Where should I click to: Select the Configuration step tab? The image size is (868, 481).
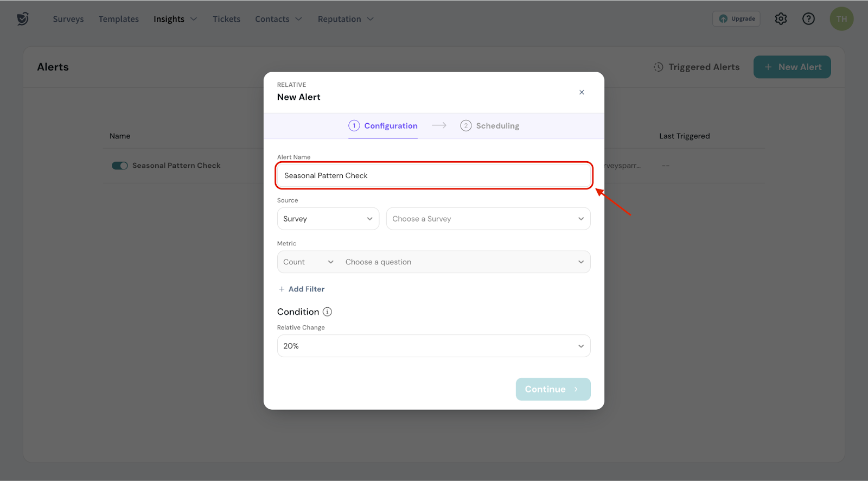[x=383, y=126]
